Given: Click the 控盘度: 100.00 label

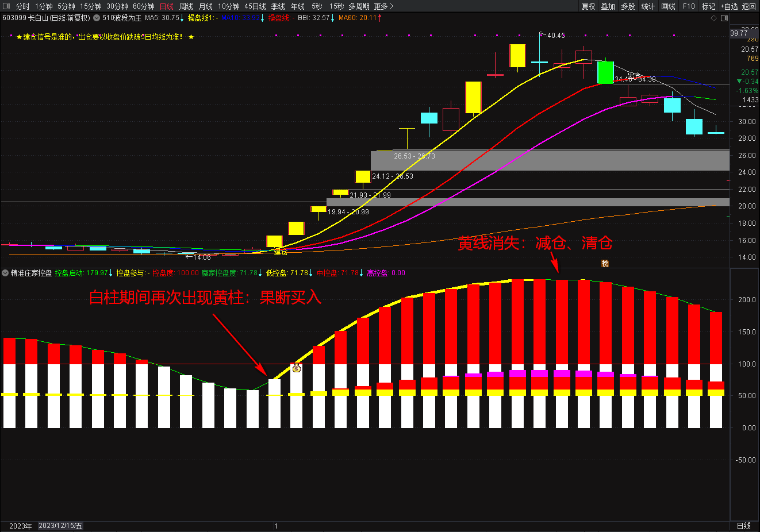Looking at the screenshot, I should (175, 273).
